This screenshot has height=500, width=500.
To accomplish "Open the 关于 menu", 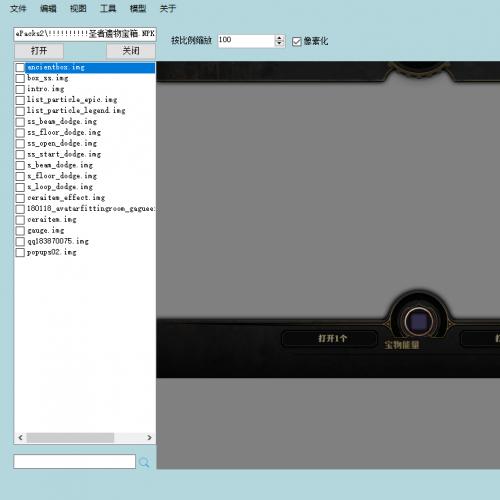I will click(x=168, y=8).
